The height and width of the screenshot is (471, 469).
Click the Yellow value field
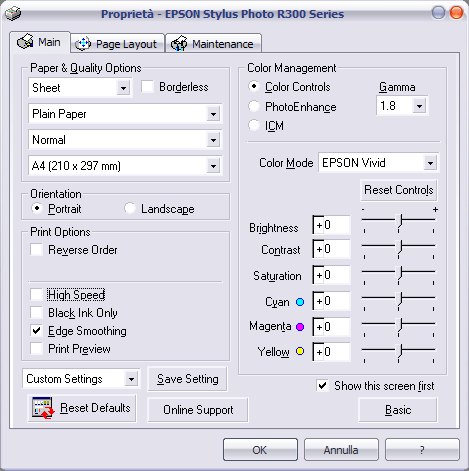(331, 352)
